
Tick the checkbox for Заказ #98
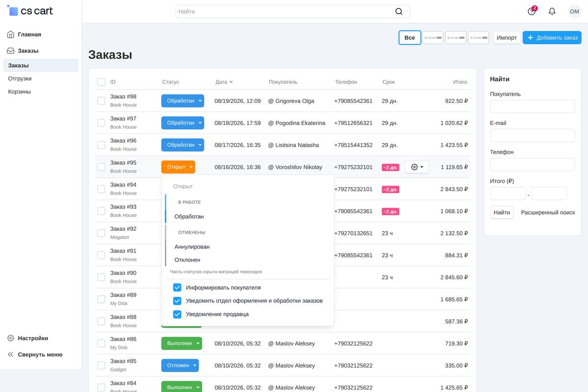point(101,101)
